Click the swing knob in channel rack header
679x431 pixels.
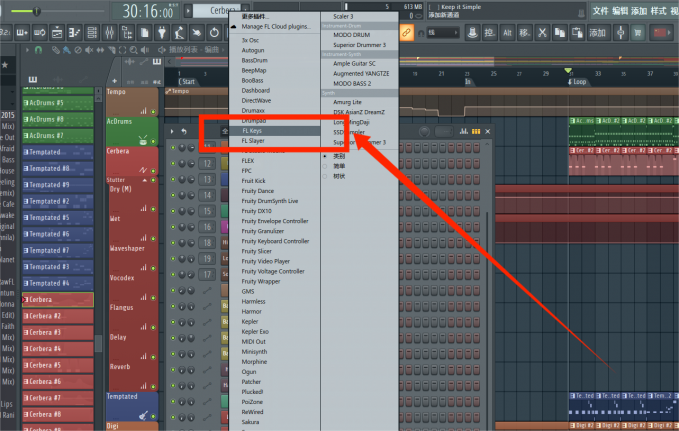(424, 131)
